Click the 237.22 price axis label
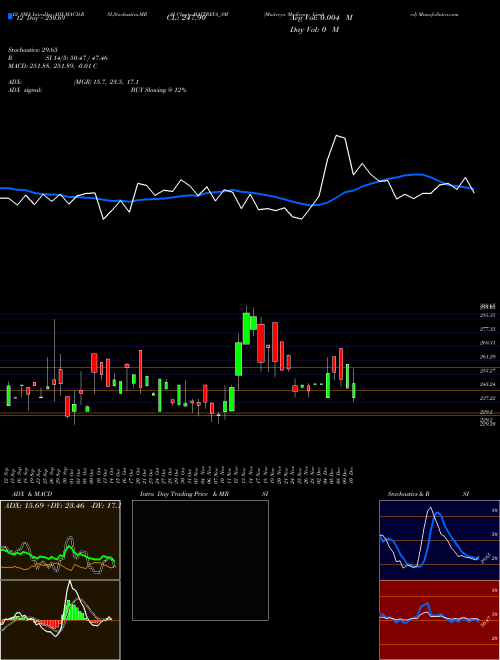Screen dimensions: 500x660 [x=487, y=398]
